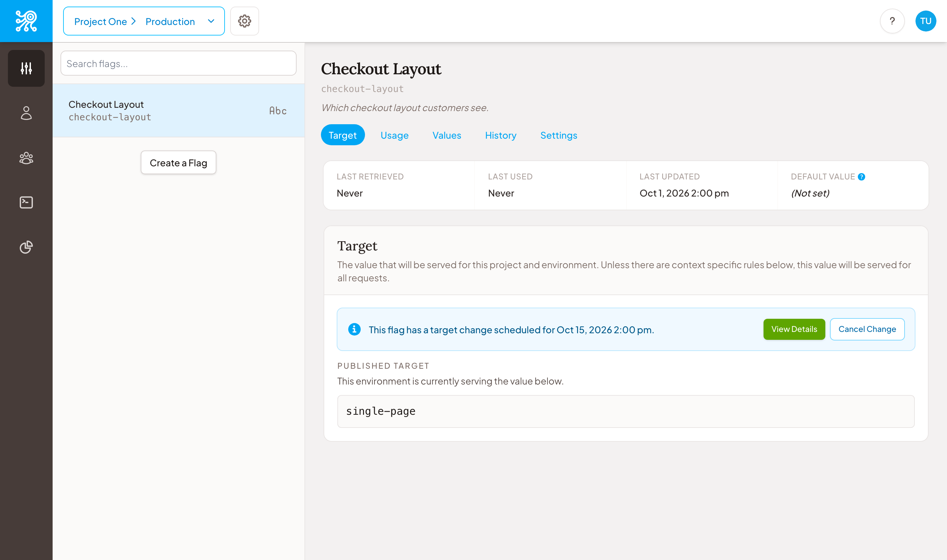Click the Cancel Change button
The height and width of the screenshot is (560, 947).
pos(867,329)
